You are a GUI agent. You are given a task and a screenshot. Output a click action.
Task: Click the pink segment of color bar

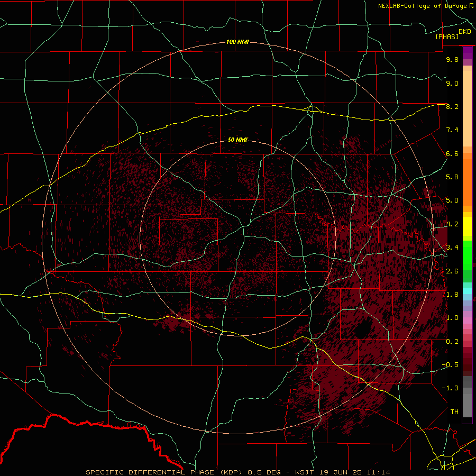pos(467,321)
